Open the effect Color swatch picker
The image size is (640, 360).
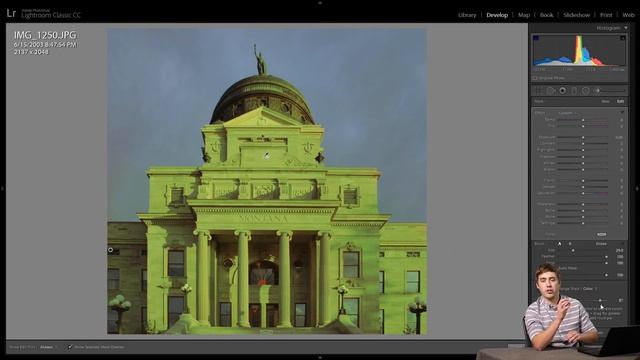[601, 234]
